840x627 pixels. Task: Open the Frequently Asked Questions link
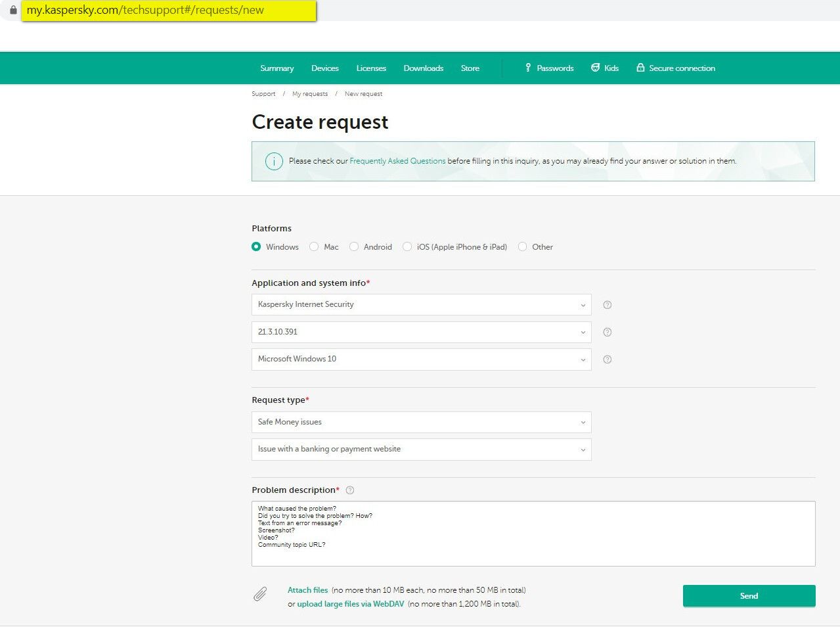click(397, 161)
